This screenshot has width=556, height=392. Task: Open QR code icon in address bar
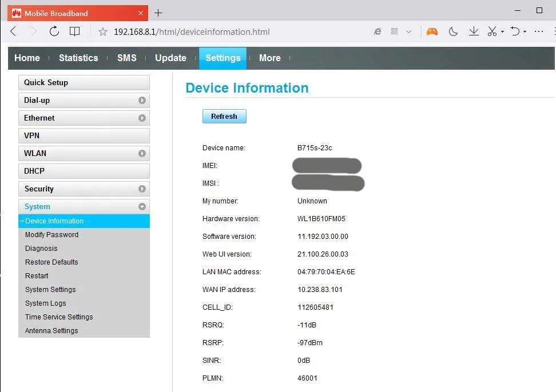point(394,31)
